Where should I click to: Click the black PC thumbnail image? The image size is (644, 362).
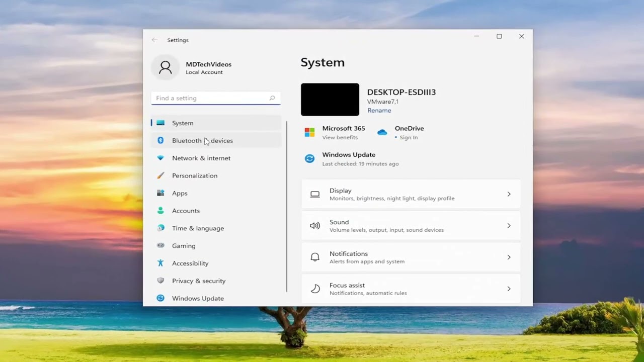(x=330, y=100)
